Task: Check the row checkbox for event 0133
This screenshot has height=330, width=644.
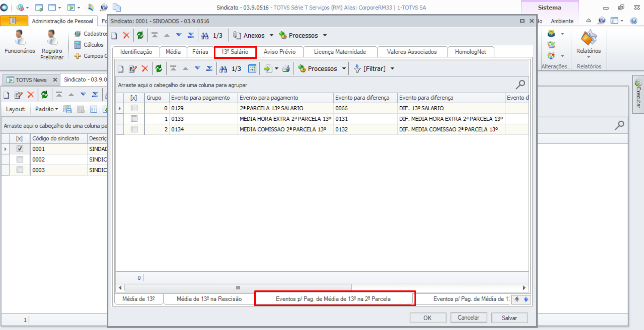Action: point(134,118)
